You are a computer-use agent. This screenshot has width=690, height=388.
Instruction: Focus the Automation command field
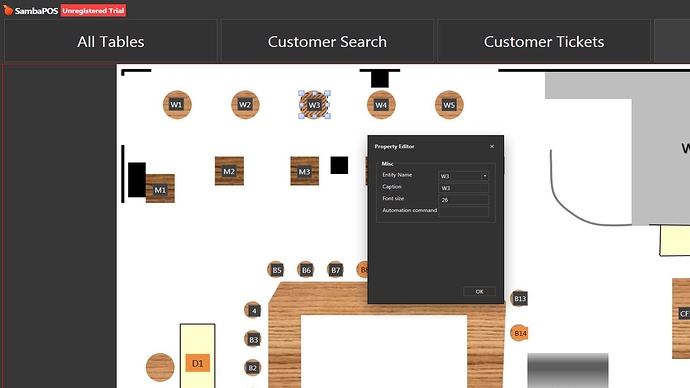pos(463,211)
